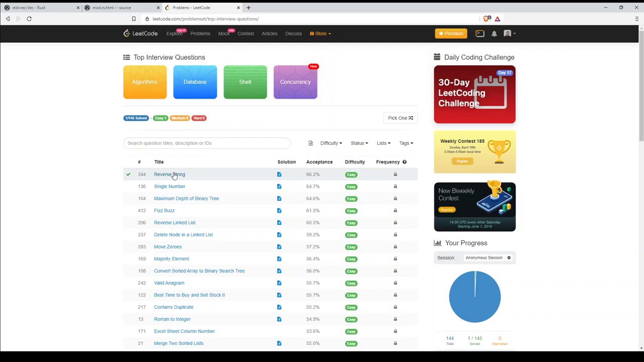Open the solution icon for Single Number
The height and width of the screenshot is (362, 644).
279,187
